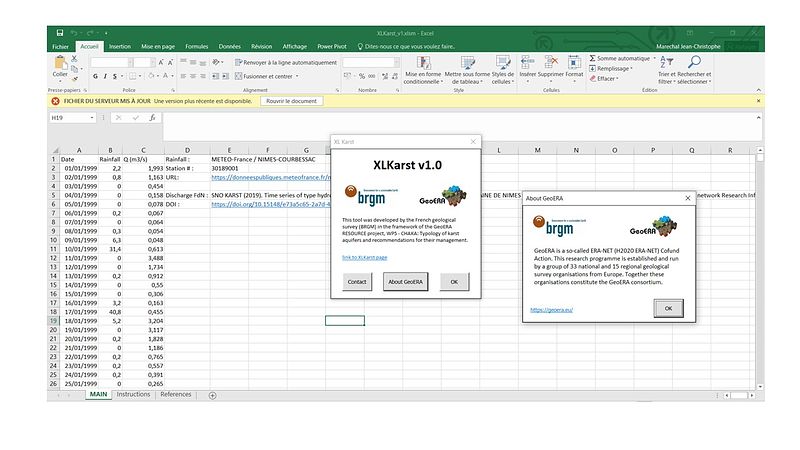This screenshot has height=450, width=800.
Task: Click About GeoERA button
Action: click(x=406, y=282)
